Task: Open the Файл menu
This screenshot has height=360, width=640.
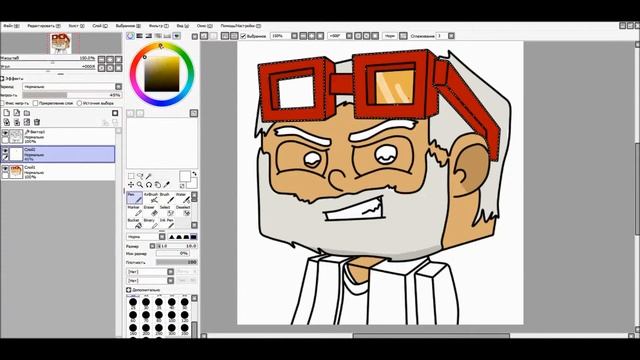Action: point(11,26)
